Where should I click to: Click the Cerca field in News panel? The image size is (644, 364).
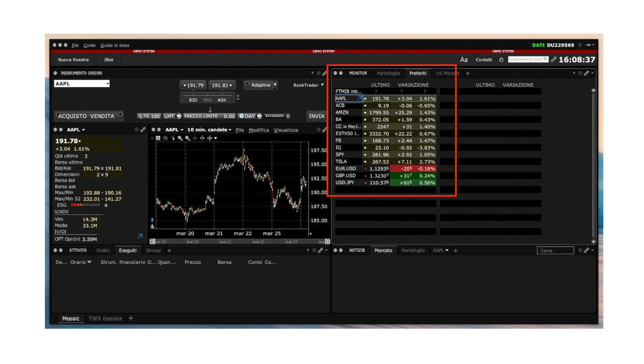click(555, 251)
